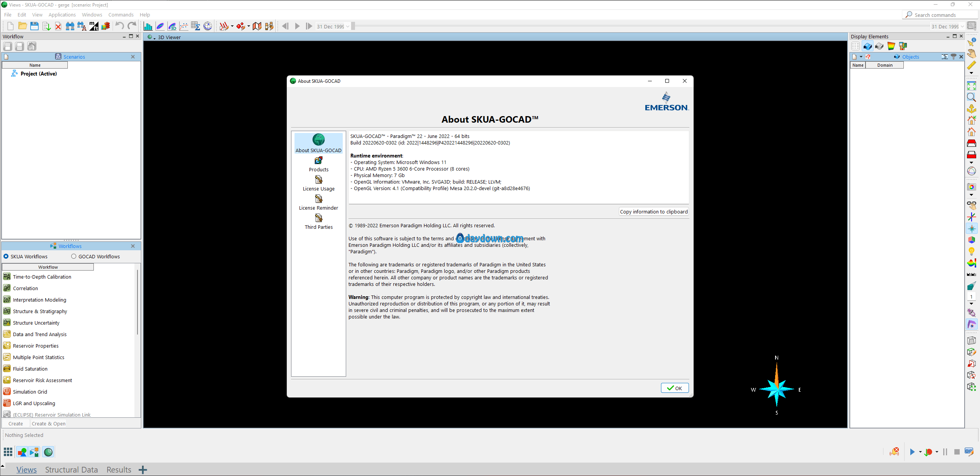Open the crossplot curve icon
The width and height of the screenshot is (980, 476).
[184, 26]
